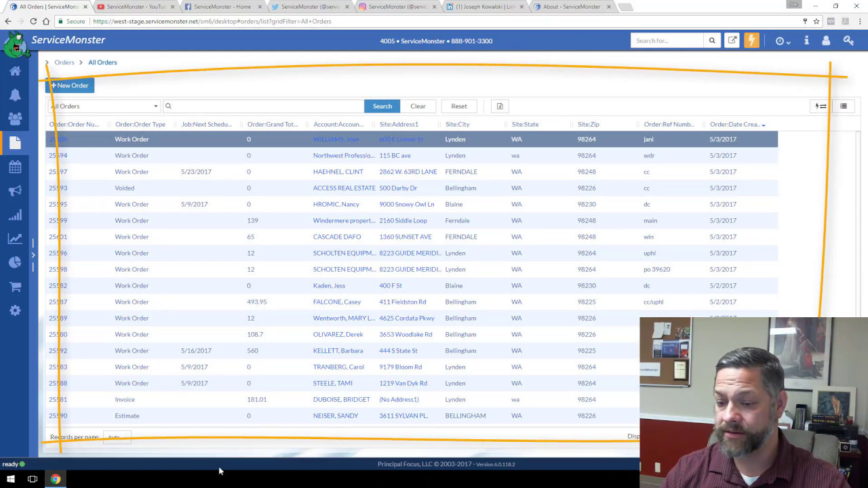
Task: Click the New Order button
Action: [x=70, y=85]
